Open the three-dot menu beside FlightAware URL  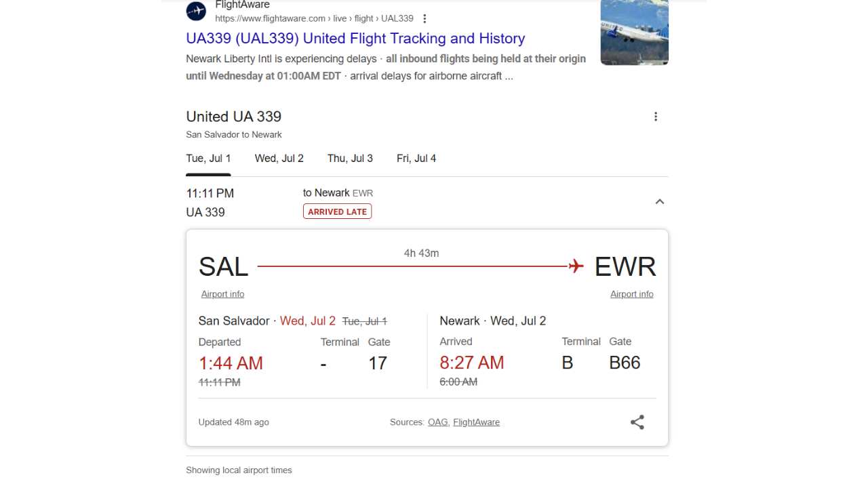[x=425, y=18]
